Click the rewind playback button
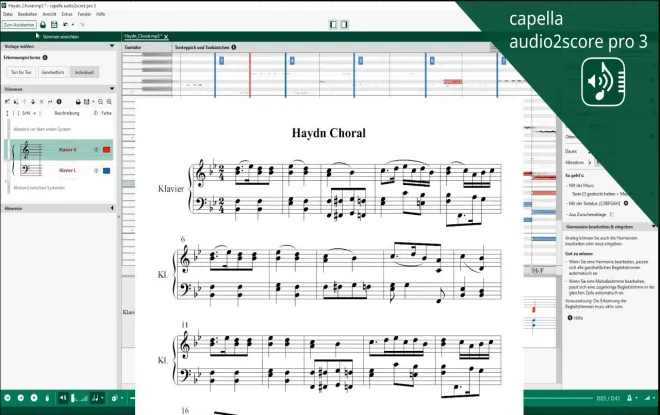This screenshot has width=660, height=415. [21, 398]
